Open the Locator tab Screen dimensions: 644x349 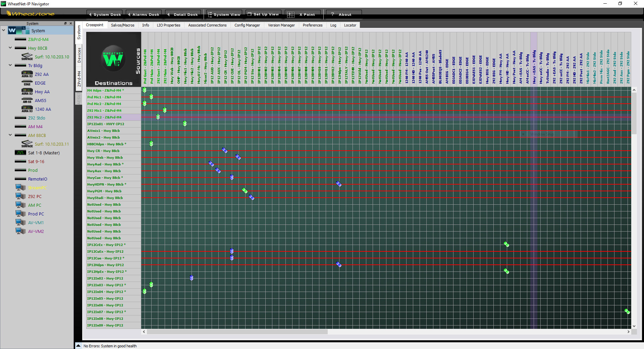pyautogui.click(x=350, y=25)
